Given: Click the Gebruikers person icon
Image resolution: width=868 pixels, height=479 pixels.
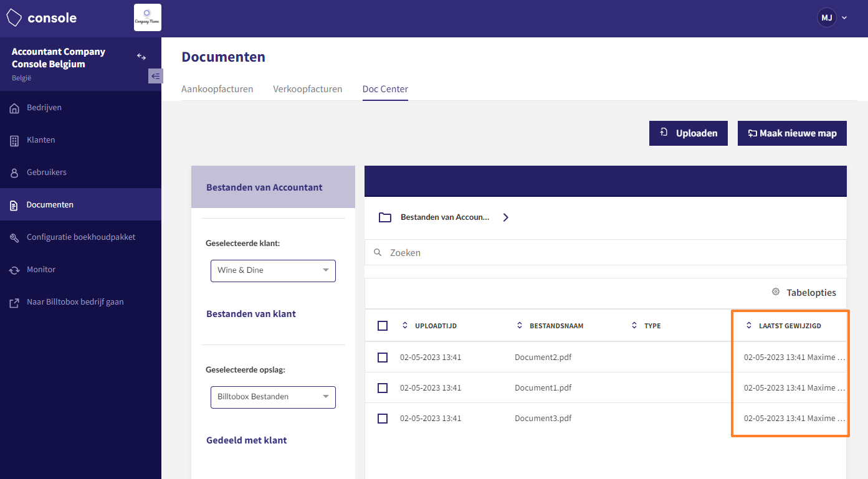Looking at the screenshot, I should [14, 173].
